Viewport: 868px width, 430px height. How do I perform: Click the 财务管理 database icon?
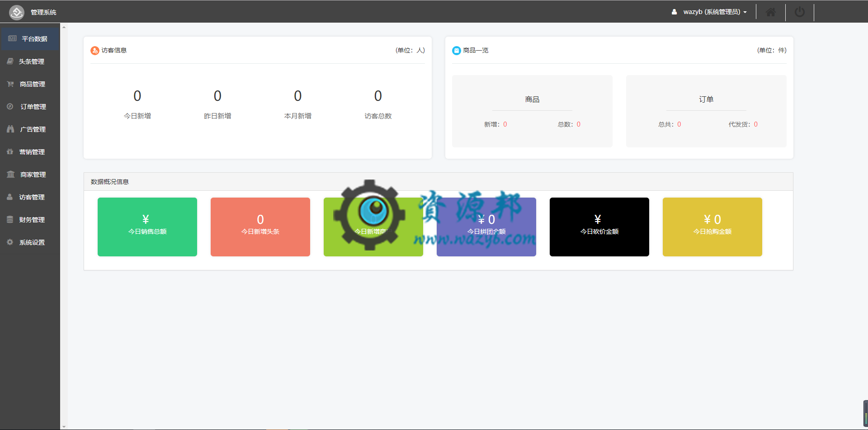click(x=10, y=219)
